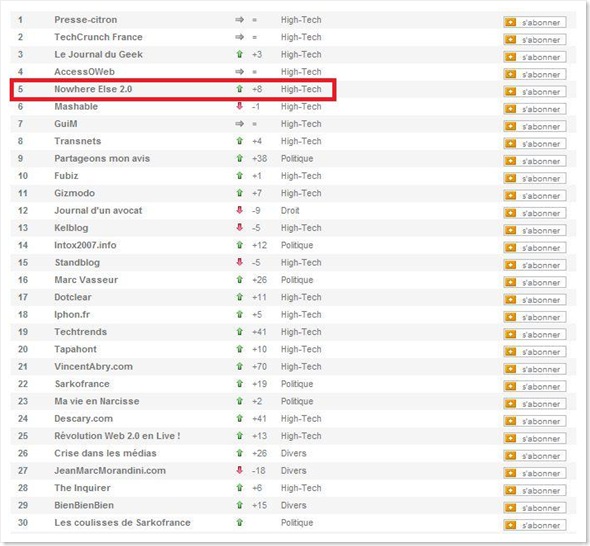This screenshot has height=546, width=590.
Task: Click the feed icon for Partageons mon avis
Action: (x=511, y=161)
